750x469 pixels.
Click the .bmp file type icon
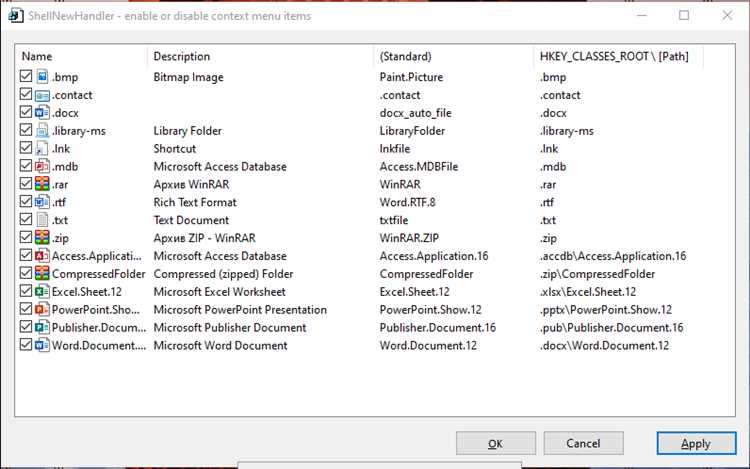pos(42,76)
